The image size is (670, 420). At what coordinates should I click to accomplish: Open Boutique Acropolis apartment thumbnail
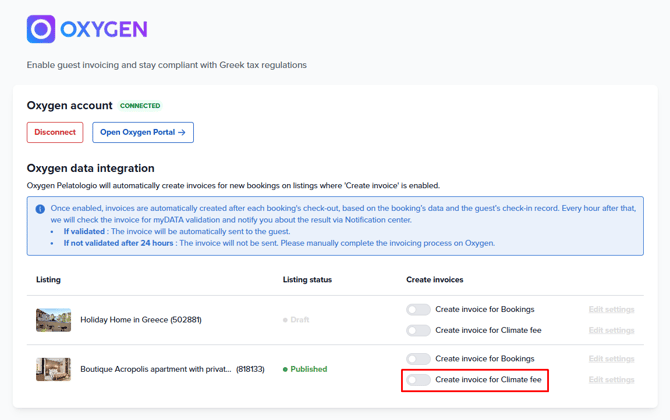pos(53,369)
